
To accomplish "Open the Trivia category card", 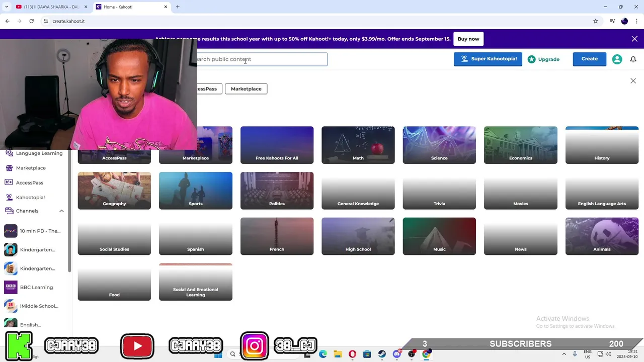I will [439, 191].
